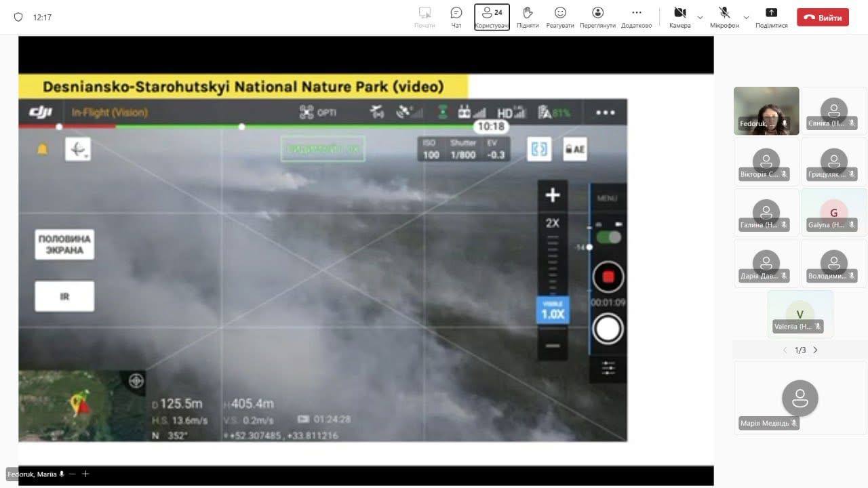Viewport: 868px width, 488px height.
Task: Click the AE lock icon
Action: (574, 149)
